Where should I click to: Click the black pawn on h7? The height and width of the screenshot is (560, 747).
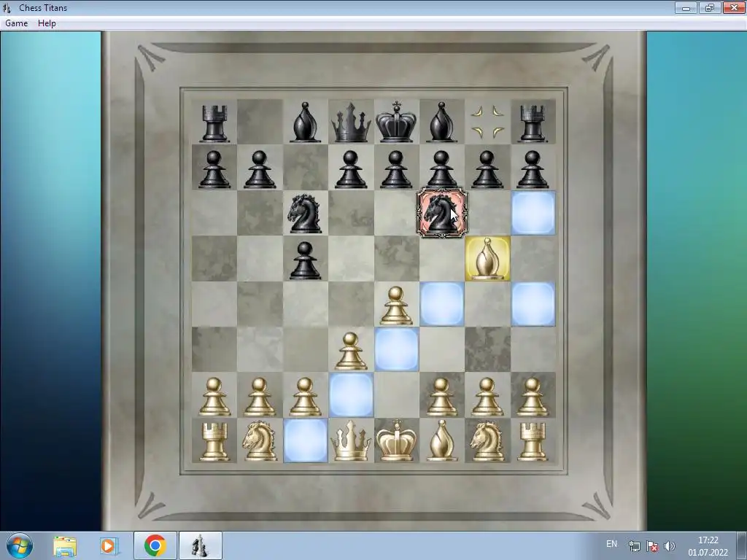click(533, 169)
